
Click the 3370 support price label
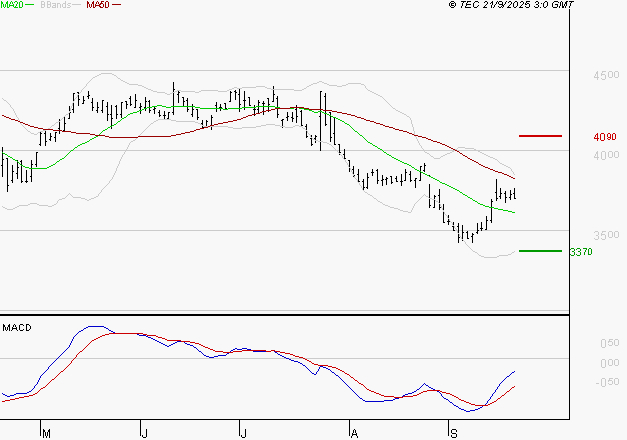click(580, 252)
